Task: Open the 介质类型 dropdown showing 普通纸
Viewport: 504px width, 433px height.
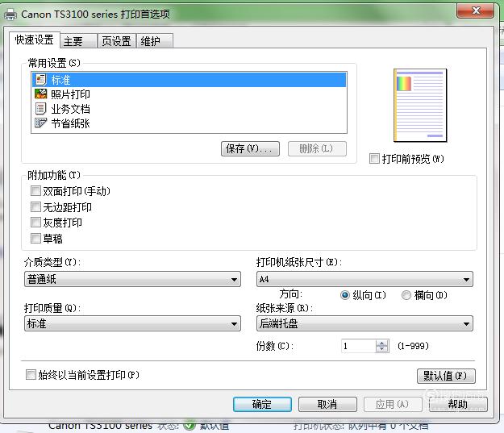Action: point(132,279)
